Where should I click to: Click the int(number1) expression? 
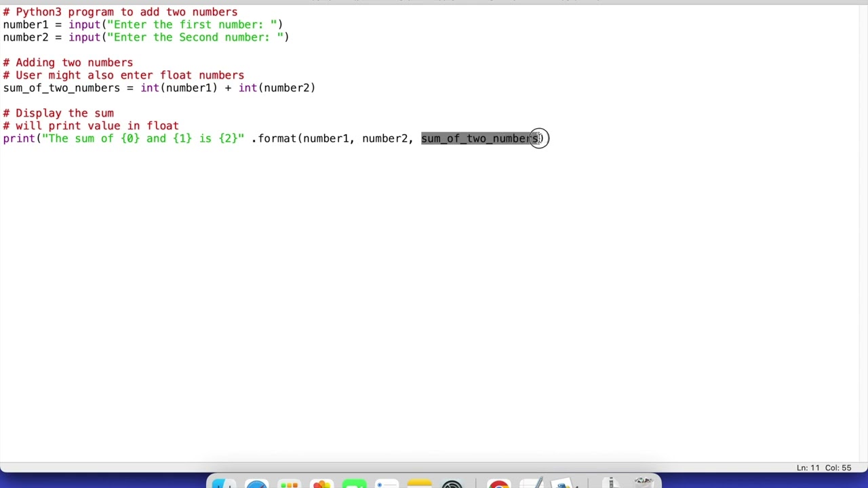[x=179, y=88]
